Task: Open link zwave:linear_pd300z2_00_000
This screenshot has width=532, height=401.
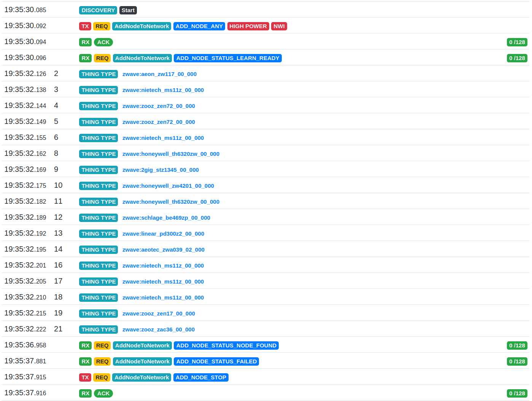Action: pos(163,234)
